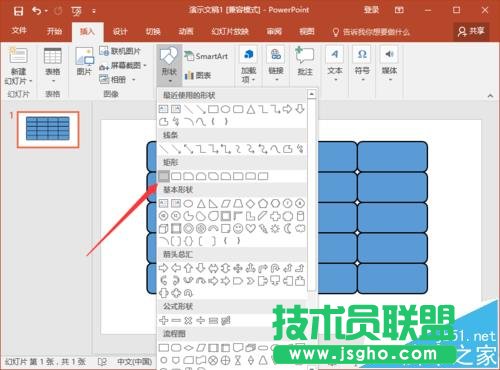Insert a chart with 图表
Image resolution: width=500 pixels, height=370 pixels.
pos(198,75)
